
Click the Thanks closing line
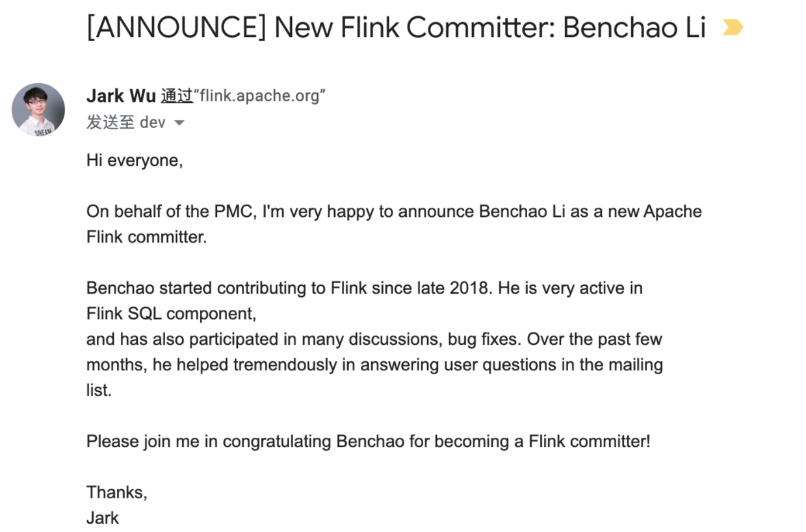[117, 492]
